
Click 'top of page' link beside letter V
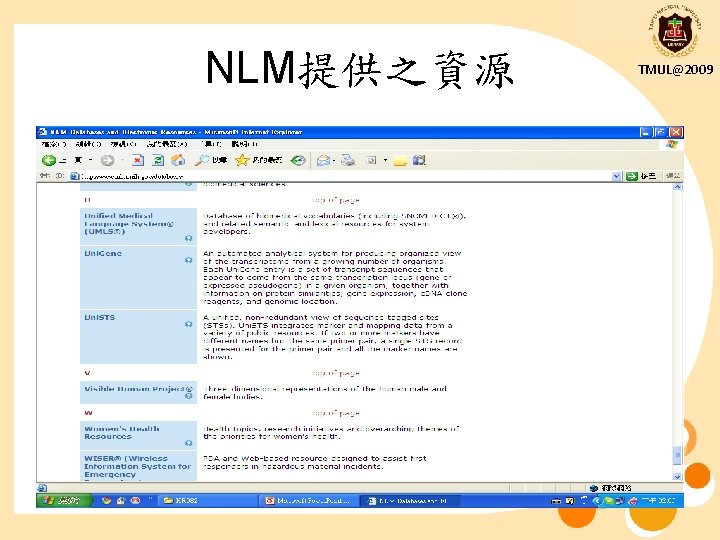click(336, 373)
